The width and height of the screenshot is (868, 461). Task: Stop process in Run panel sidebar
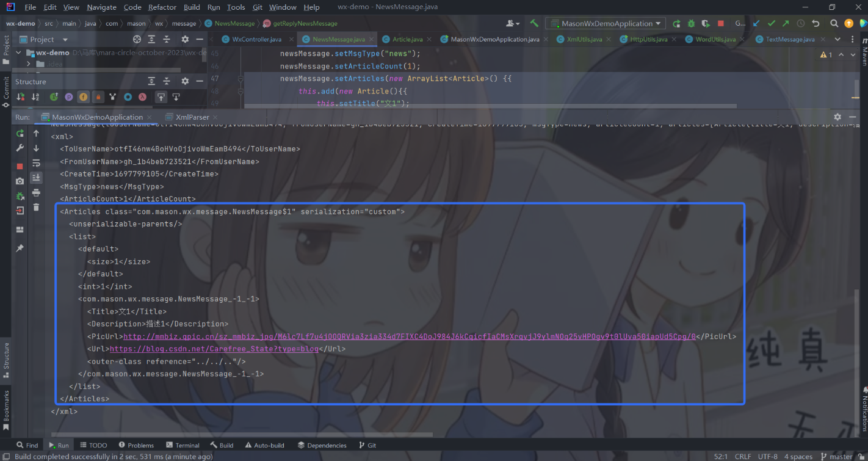tap(20, 166)
